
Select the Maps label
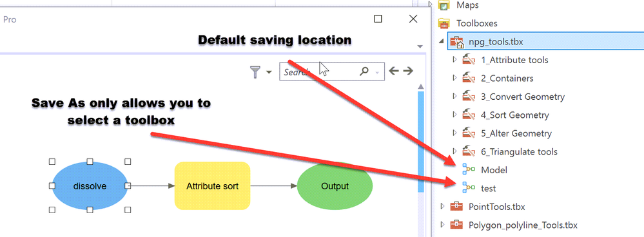point(467,6)
